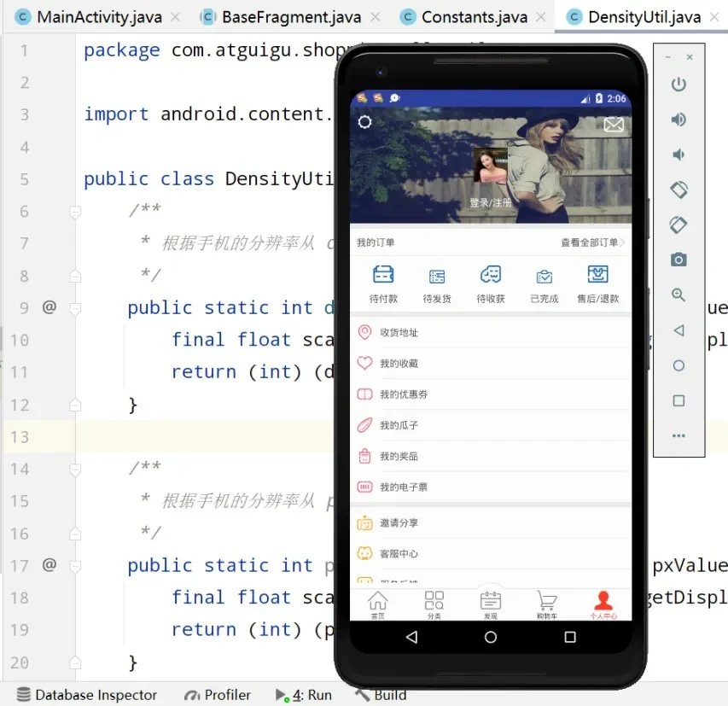Open Extended Controls via the ellipsis icon
The height and width of the screenshot is (706, 728).
(678, 435)
